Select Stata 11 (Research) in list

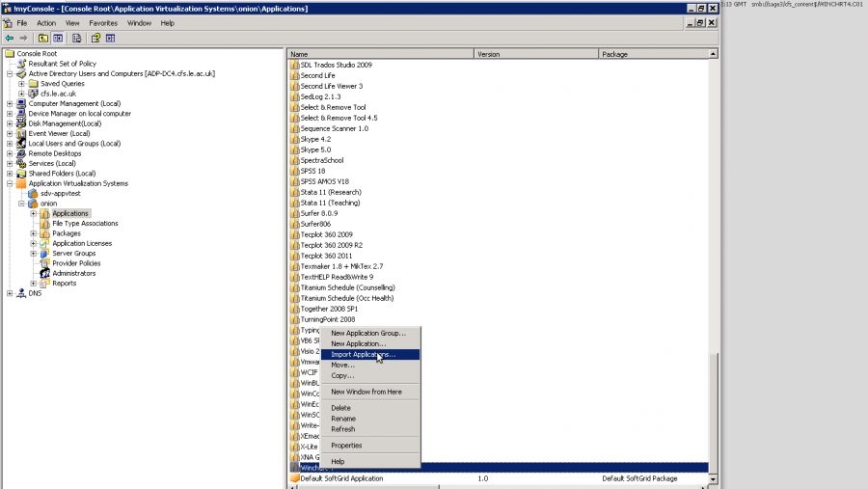[331, 192]
